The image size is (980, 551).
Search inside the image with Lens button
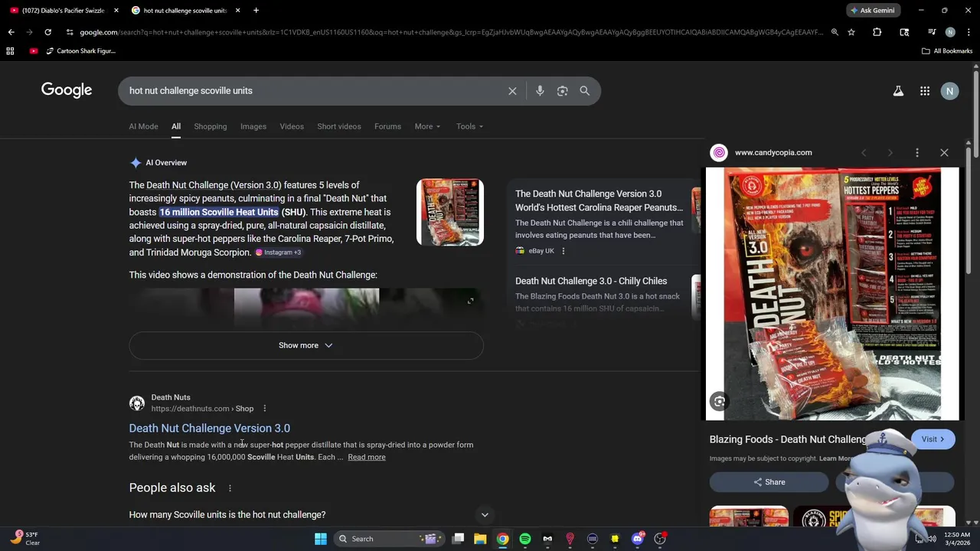pos(719,401)
